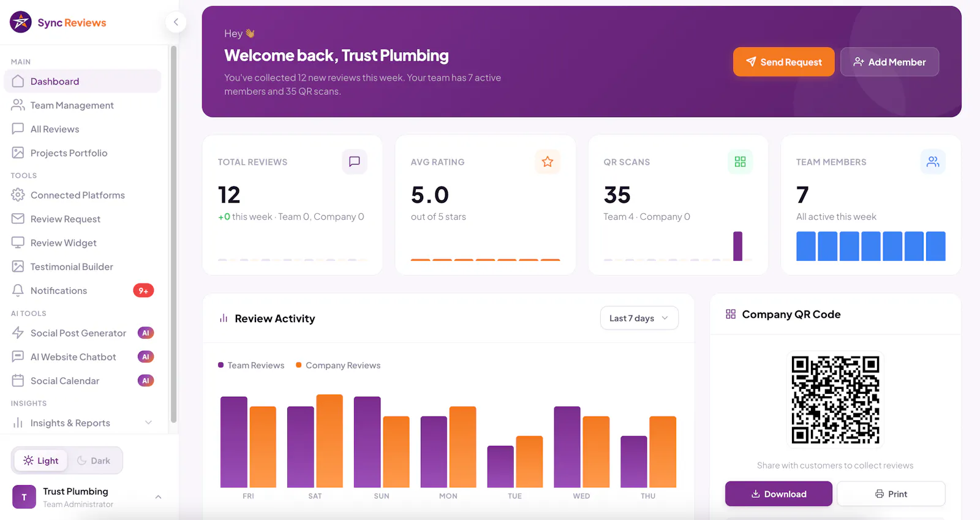The height and width of the screenshot is (520, 980).
Task: Click the Sync Reviews star logo
Action: pos(21,22)
